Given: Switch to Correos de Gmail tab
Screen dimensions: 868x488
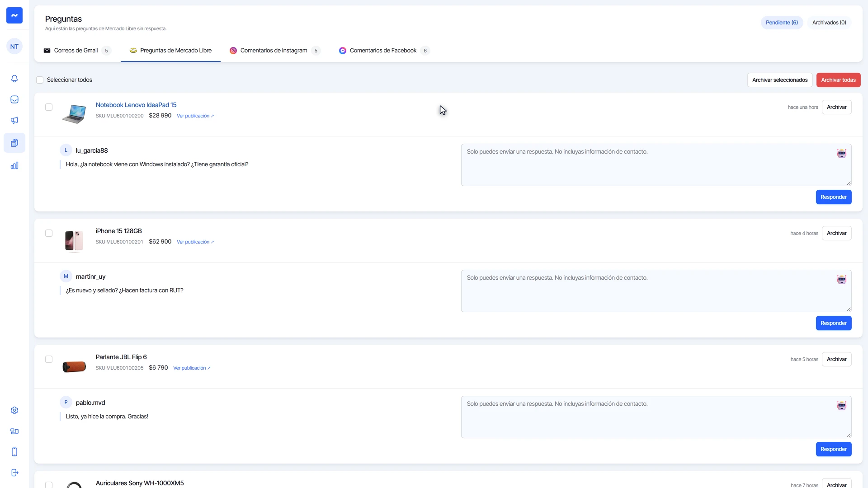Looking at the screenshot, I should tap(77, 51).
